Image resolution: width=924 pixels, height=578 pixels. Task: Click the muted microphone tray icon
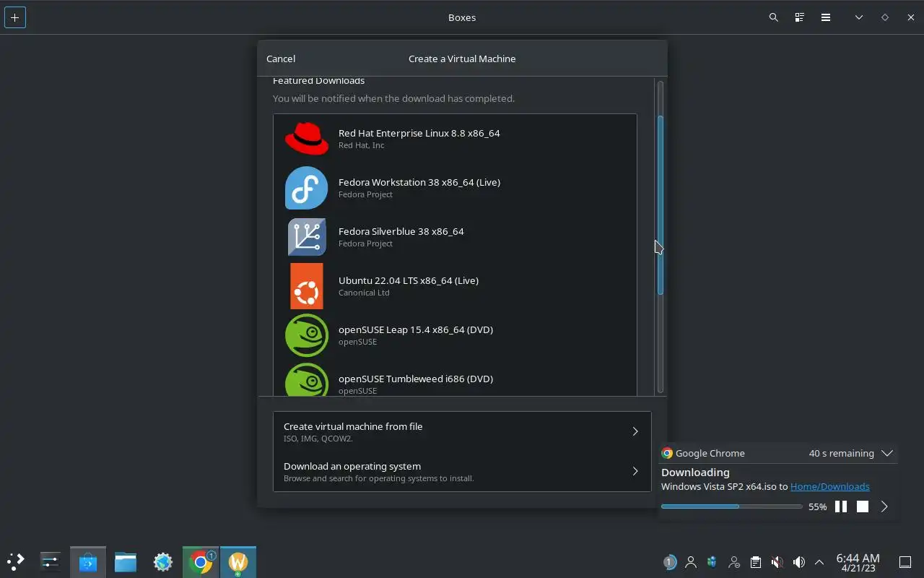[777, 562]
